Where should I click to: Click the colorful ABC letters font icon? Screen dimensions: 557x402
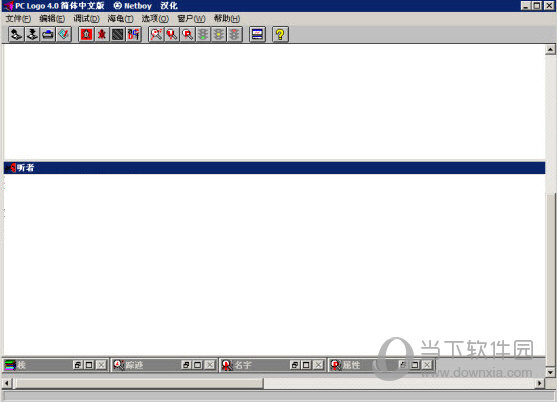pos(134,34)
